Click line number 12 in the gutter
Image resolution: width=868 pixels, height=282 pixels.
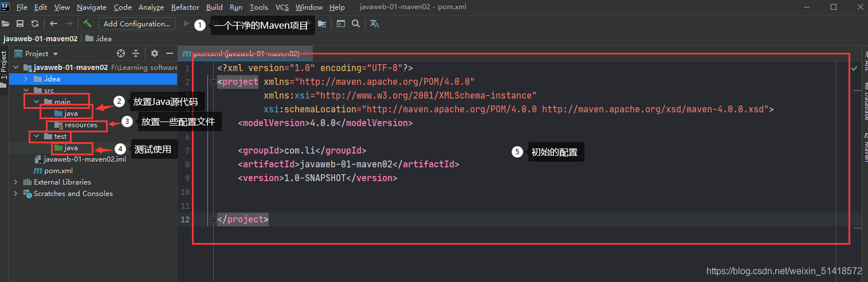point(184,220)
